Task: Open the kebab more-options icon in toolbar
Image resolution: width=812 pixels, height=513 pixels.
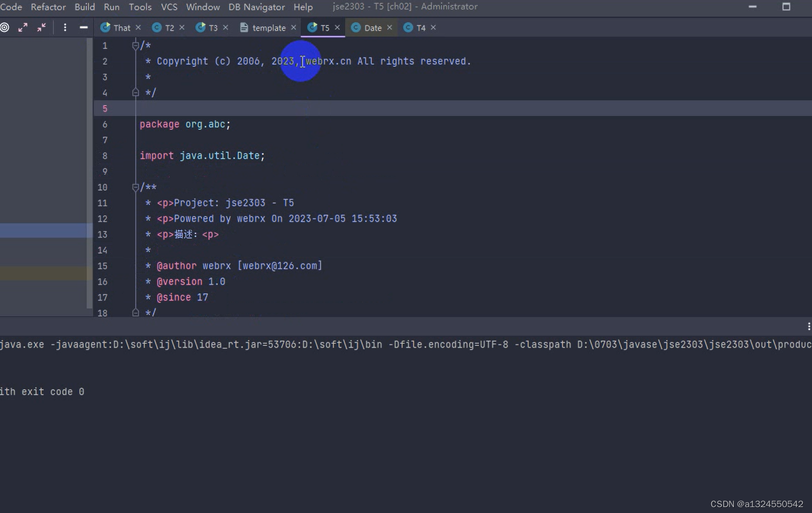Action: coord(65,27)
